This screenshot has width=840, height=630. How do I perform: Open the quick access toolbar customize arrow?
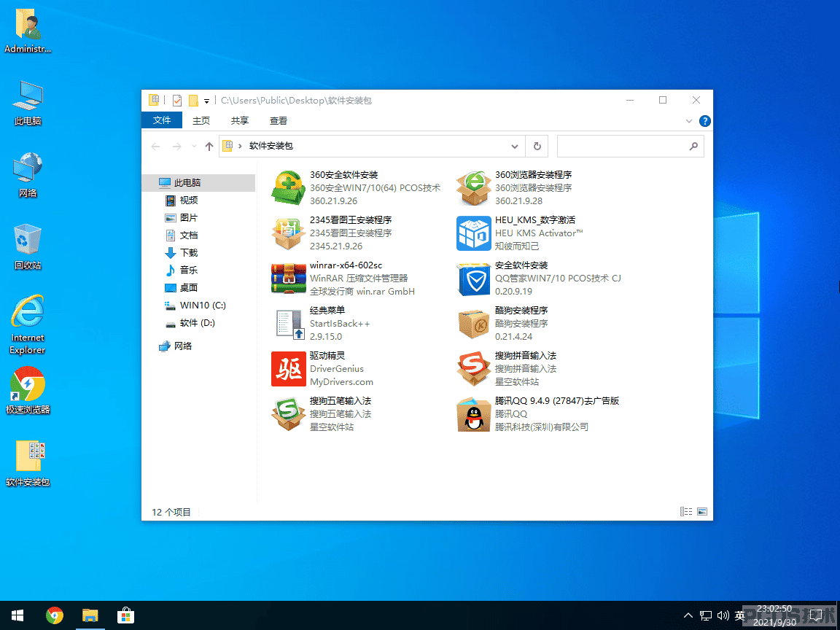pos(207,101)
